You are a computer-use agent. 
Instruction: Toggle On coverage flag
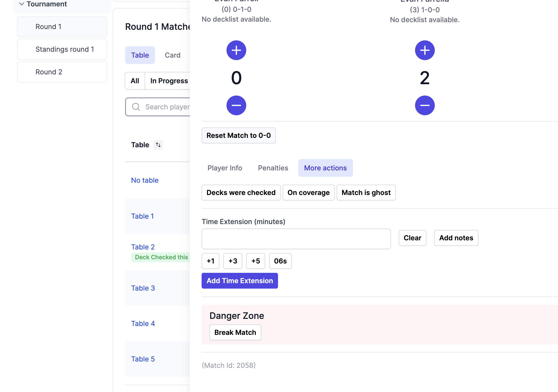click(x=308, y=193)
